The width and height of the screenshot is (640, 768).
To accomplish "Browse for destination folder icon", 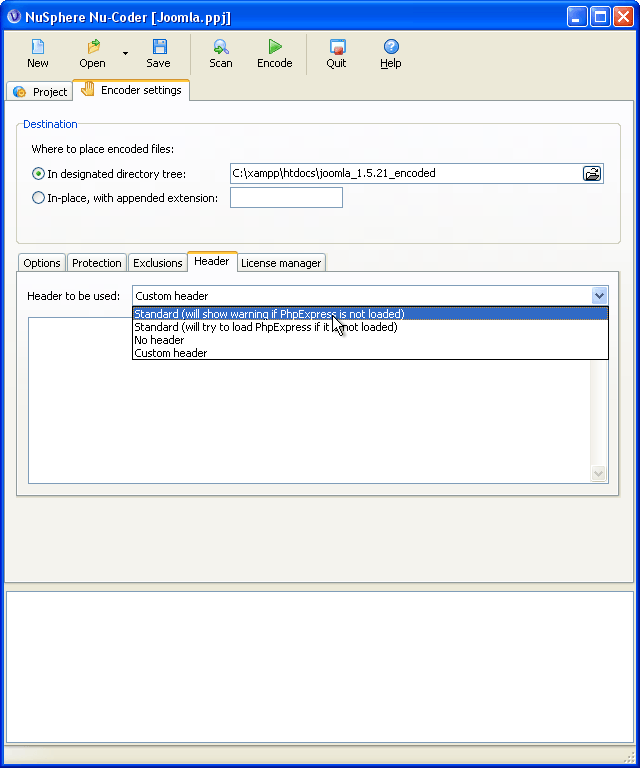I will [592, 173].
